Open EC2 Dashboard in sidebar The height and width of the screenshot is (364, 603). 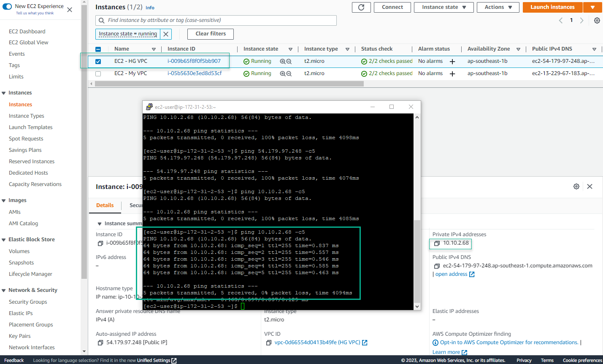pos(27,32)
